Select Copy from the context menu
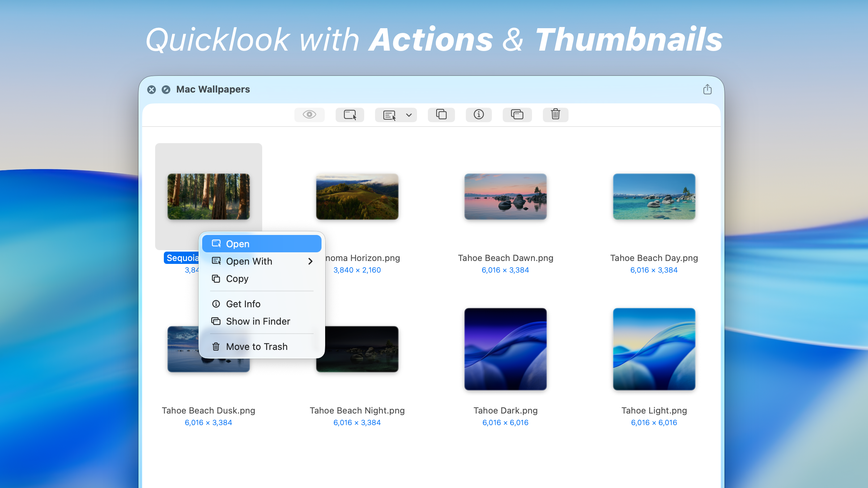 click(237, 279)
